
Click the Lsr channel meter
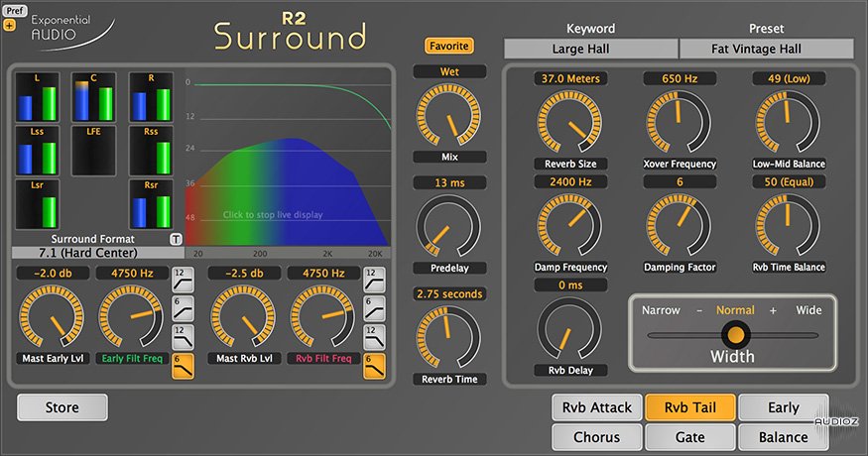tap(37, 204)
